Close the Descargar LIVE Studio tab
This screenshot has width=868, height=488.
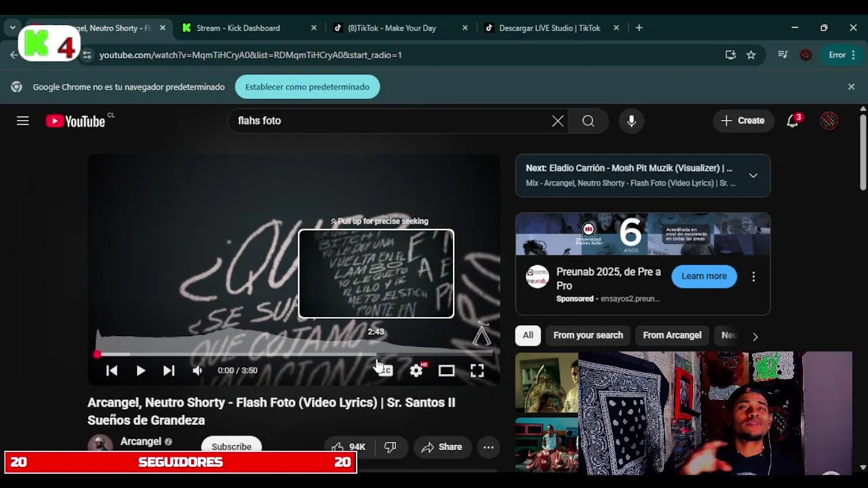click(616, 28)
